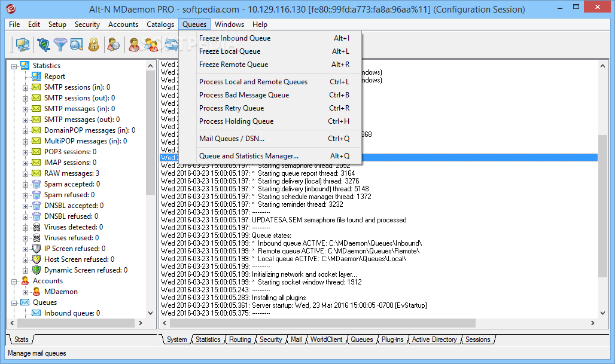Open the Catalogs menu
615x364 pixels.
coord(160,25)
